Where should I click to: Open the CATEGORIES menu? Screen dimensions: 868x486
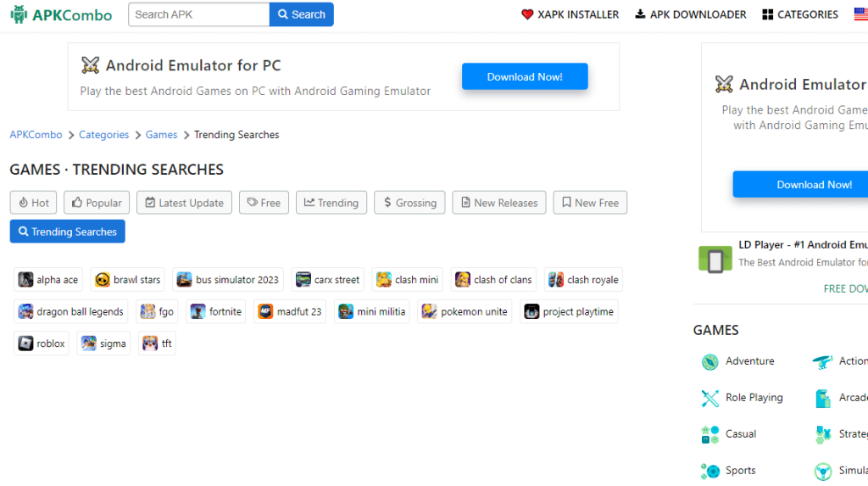(x=799, y=14)
